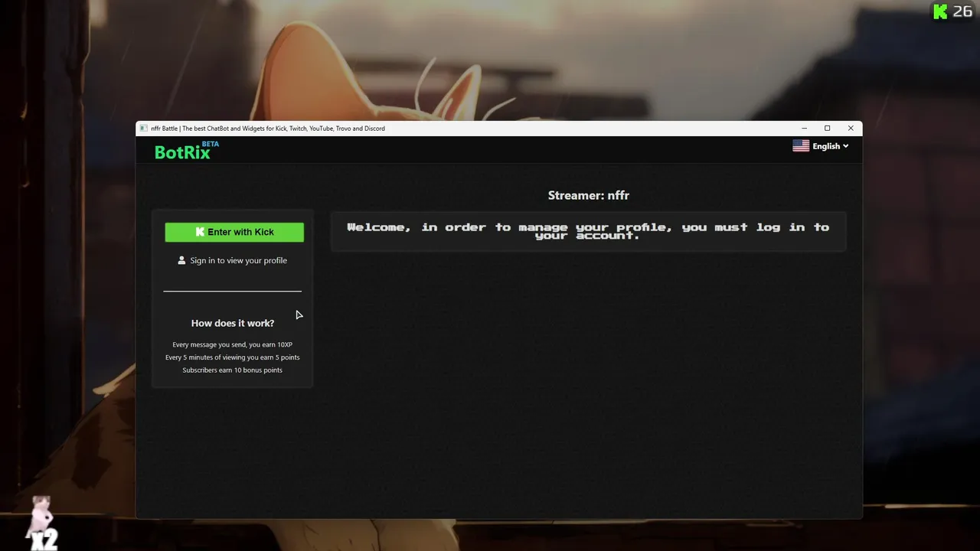Screen dimensions: 980x551
Task: Click 'Every 5 minutes of viewing' text
Action: 233,357
